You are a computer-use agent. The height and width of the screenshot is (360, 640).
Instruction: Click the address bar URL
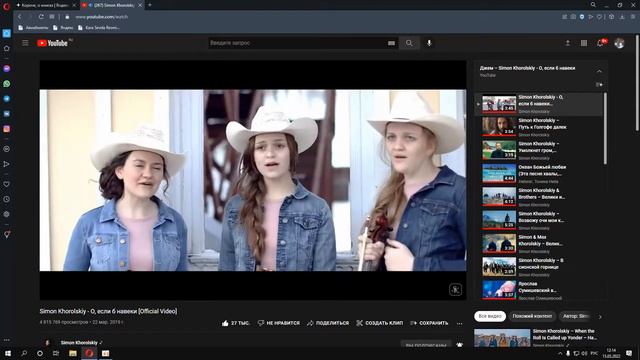click(101, 17)
